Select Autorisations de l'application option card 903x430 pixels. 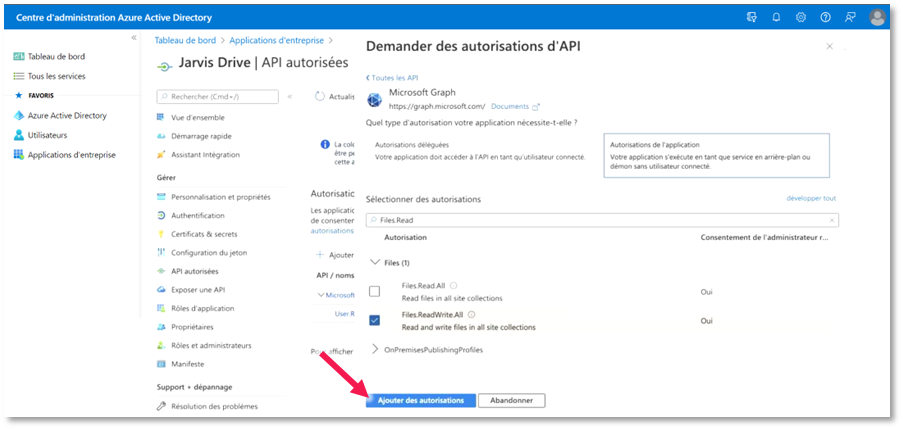tap(716, 155)
